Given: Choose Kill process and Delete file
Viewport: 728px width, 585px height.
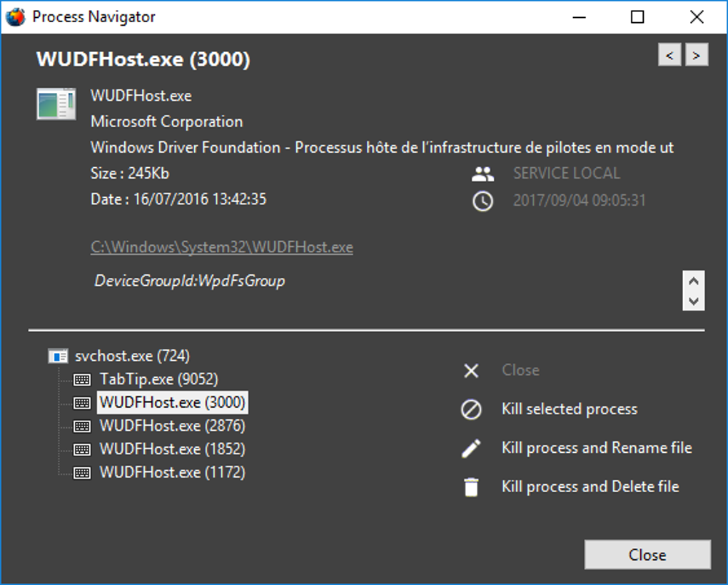Looking at the screenshot, I should pyautogui.click(x=590, y=487).
